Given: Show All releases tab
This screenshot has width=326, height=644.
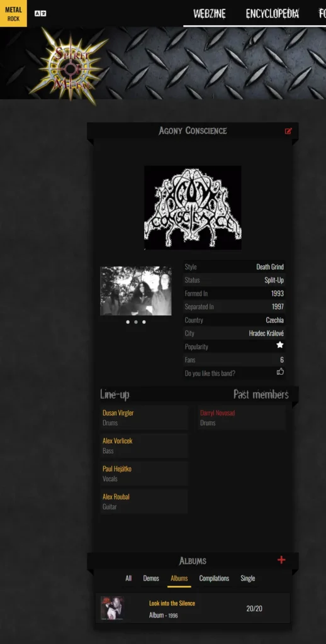Looking at the screenshot, I should [x=128, y=579].
